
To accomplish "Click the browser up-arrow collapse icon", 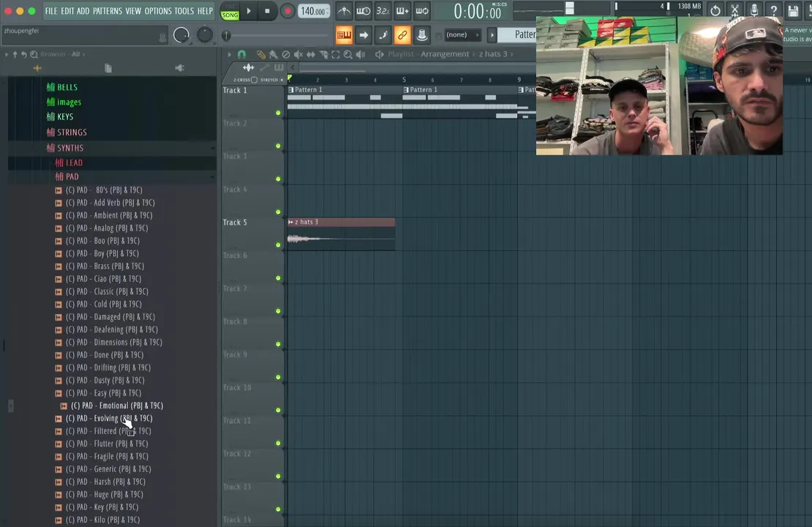I will click(x=15, y=54).
